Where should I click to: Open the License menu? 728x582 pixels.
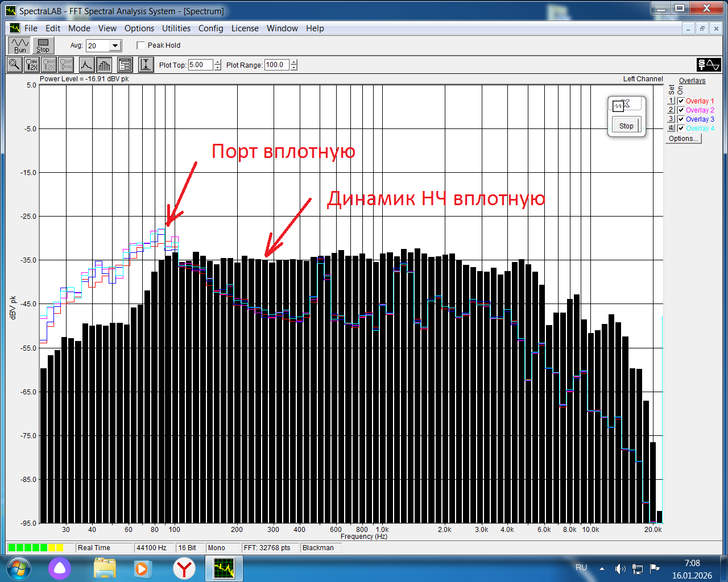tap(245, 28)
